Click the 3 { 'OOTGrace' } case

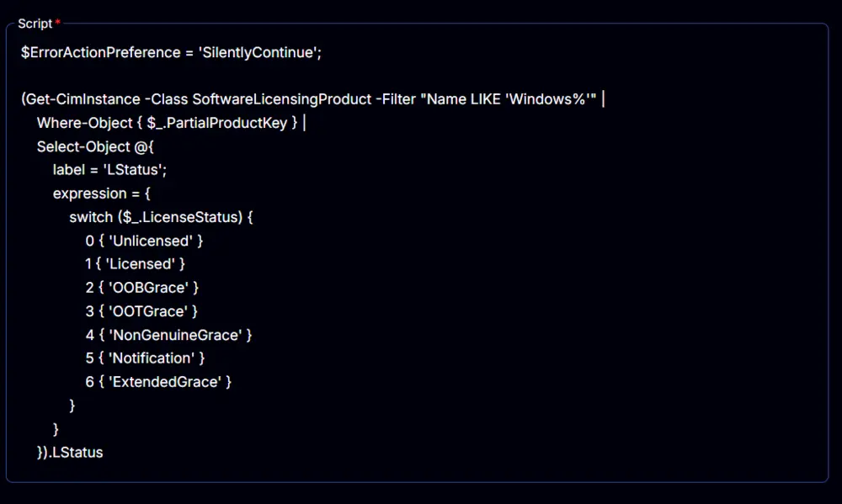click(x=141, y=311)
